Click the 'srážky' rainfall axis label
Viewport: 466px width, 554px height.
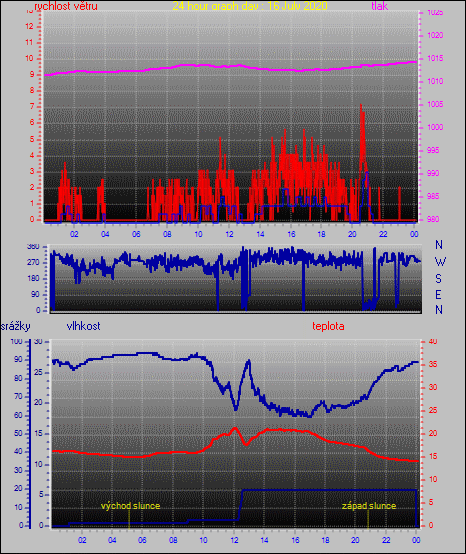pyautogui.click(x=15, y=326)
